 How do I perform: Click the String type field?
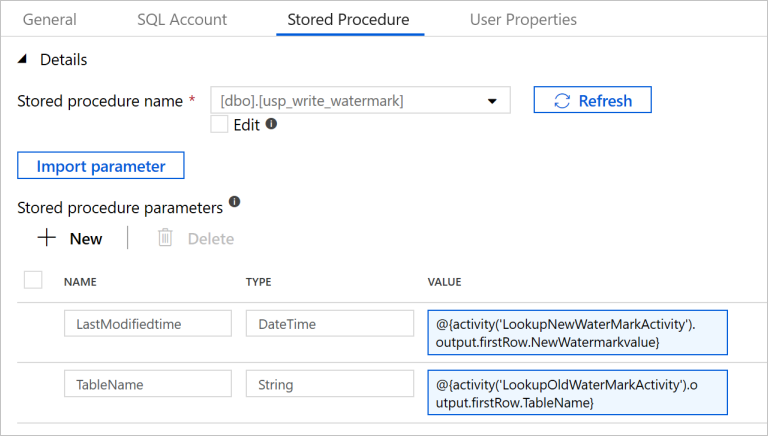click(329, 384)
